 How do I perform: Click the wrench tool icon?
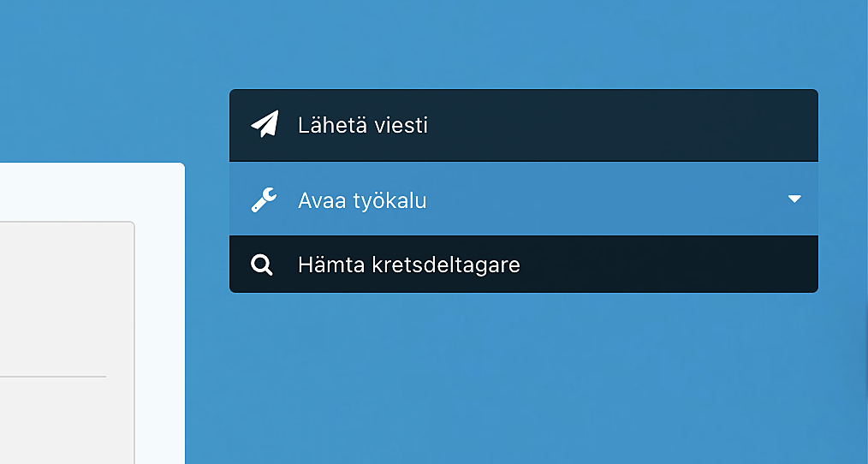264,199
